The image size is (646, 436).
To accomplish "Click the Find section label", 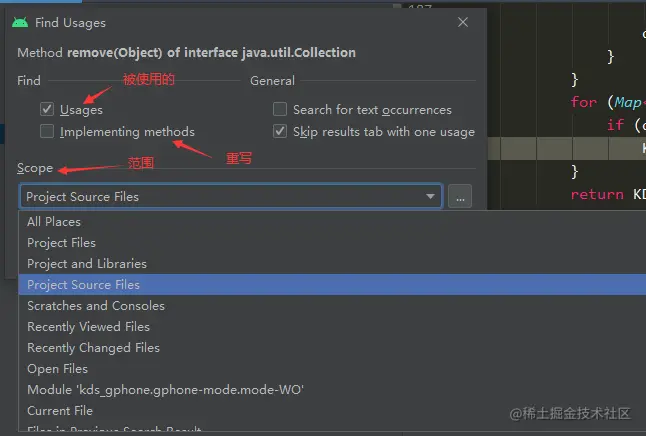I will pyautogui.click(x=29, y=80).
